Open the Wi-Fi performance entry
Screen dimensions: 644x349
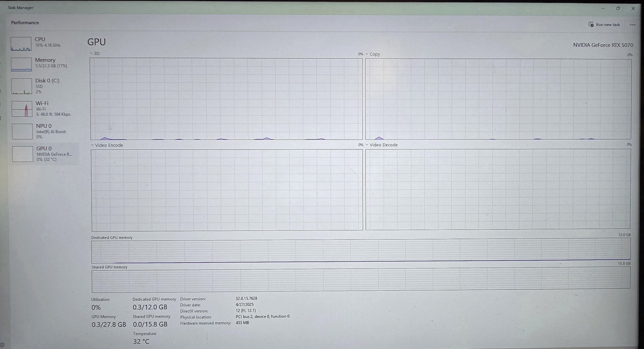click(x=44, y=109)
